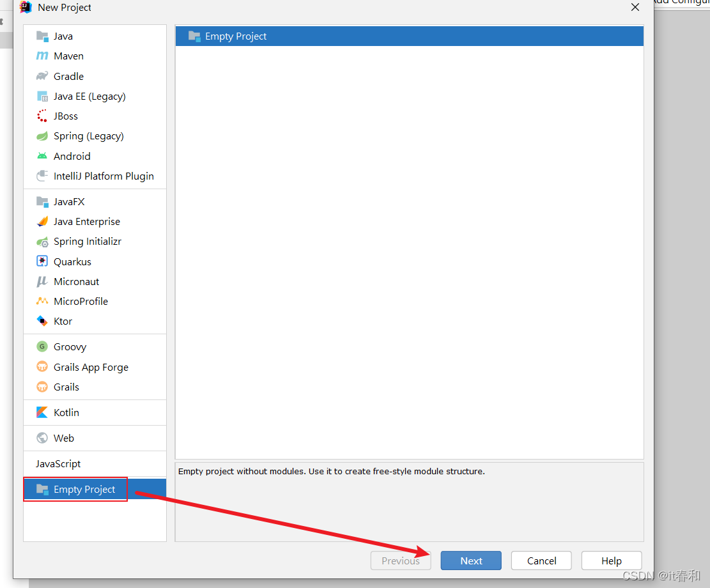The width and height of the screenshot is (710, 588).
Task: Choose the Gradle generator
Action: [95, 76]
